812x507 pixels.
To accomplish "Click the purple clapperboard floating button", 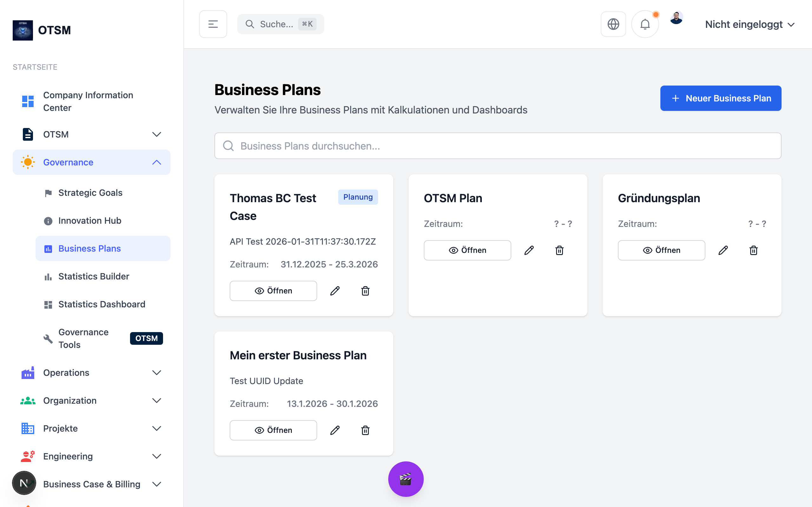I will (406, 479).
